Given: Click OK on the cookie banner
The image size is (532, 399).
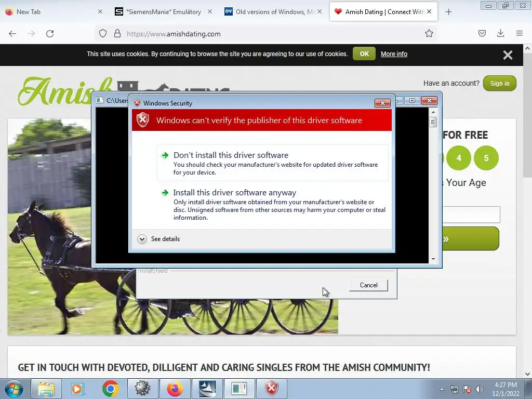Looking at the screenshot, I should (x=364, y=54).
